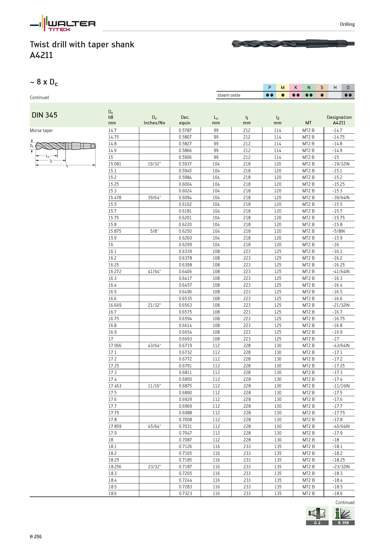The width and height of the screenshot is (392, 555).
Task: Click the 'Designation A4211' column header
Action: coord(339,120)
